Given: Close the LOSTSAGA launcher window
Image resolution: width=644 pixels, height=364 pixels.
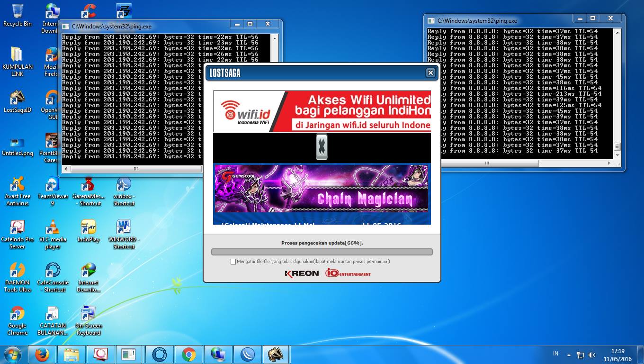Looking at the screenshot, I should (x=430, y=73).
